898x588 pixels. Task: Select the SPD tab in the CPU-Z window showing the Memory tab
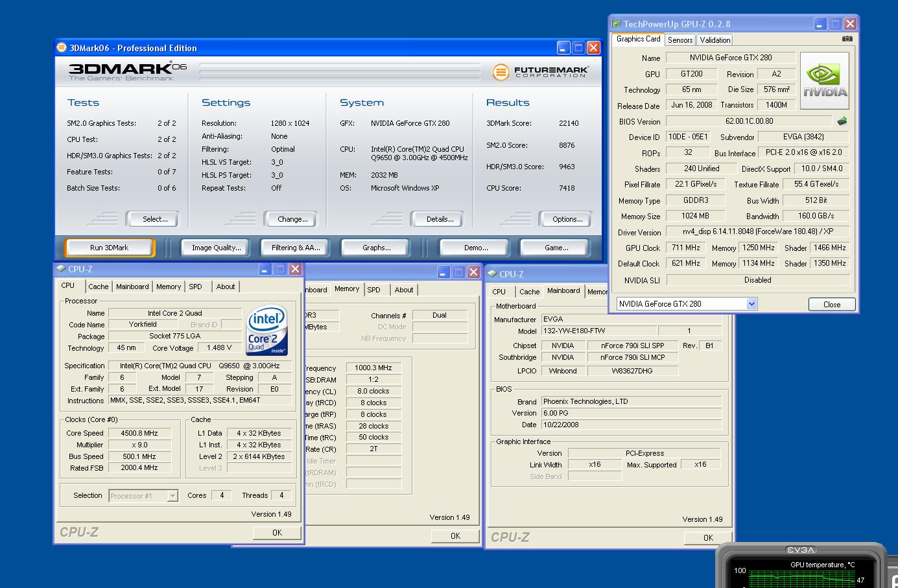pyautogui.click(x=374, y=290)
